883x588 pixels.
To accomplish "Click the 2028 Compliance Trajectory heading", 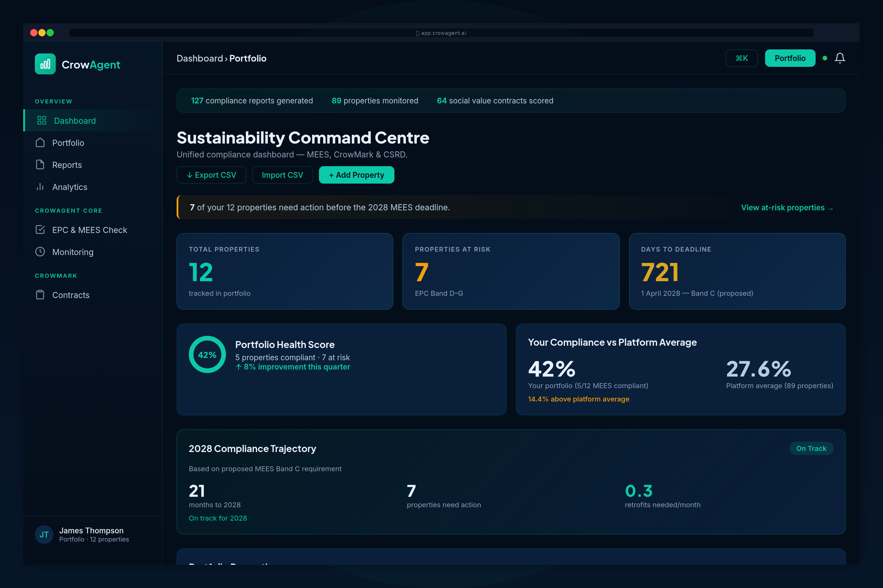I will 252,449.
